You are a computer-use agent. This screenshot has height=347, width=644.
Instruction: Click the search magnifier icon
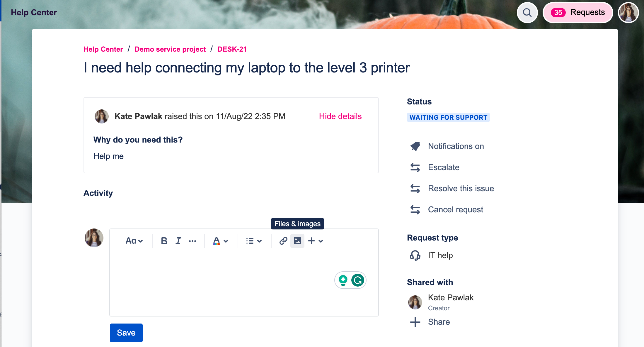click(x=527, y=13)
